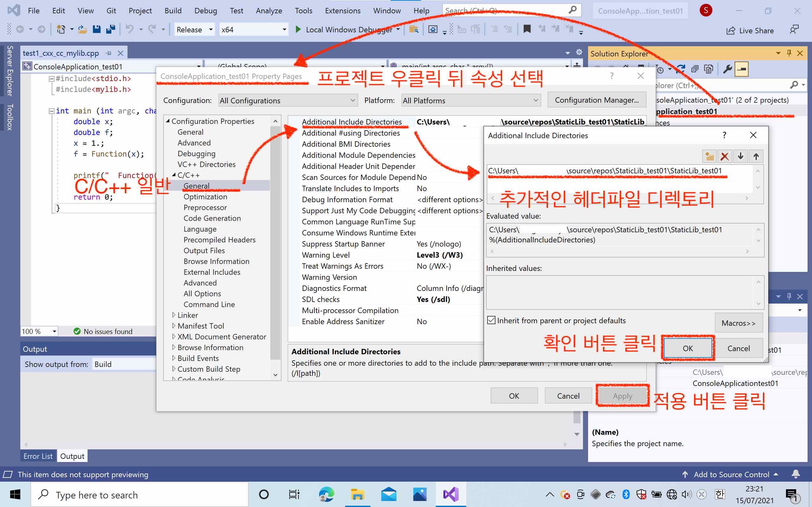
Task: Enable SDL checks configuration setting
Action: (x=434, y=299)
